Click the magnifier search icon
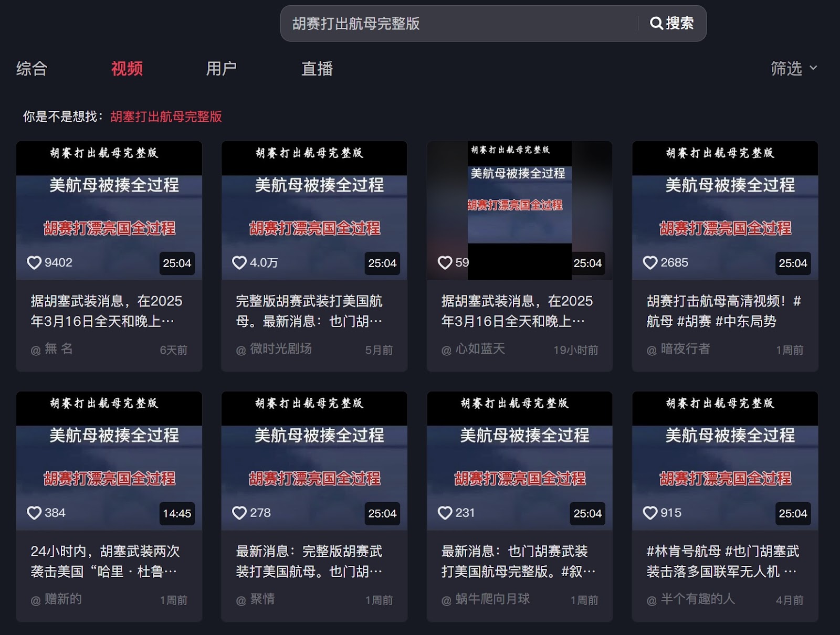 tap(656, 23)
